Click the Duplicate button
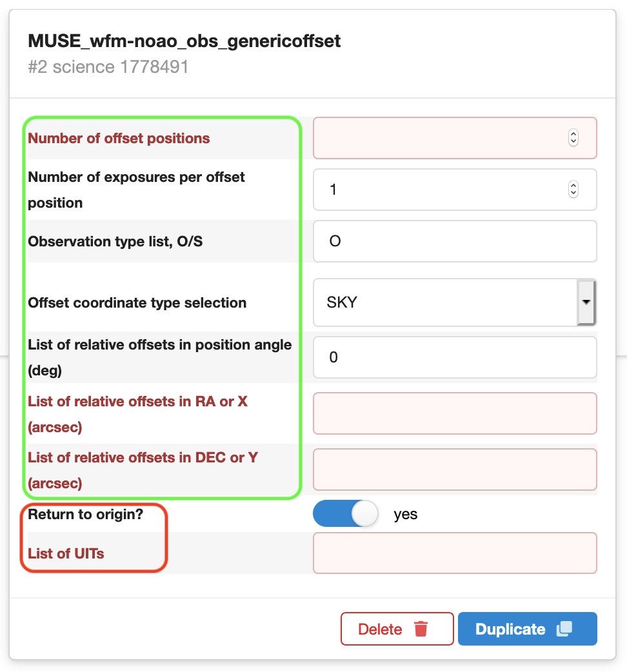The image size is (627, 672). pos(527,629)
